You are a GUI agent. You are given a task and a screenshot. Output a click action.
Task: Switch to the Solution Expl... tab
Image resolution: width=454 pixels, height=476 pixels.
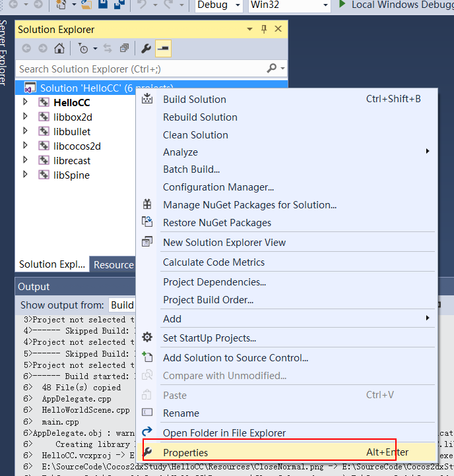coord(52,264)
